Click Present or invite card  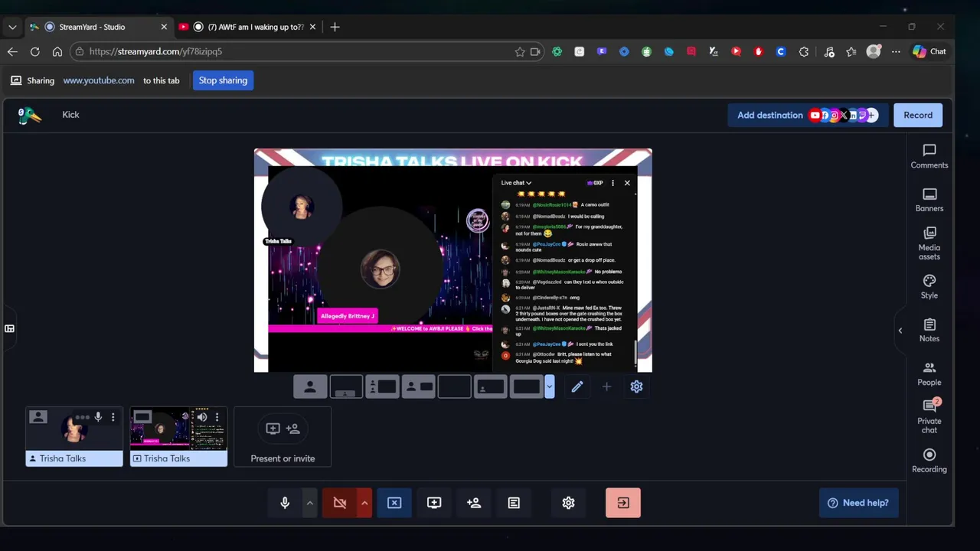tap(283, 436)
